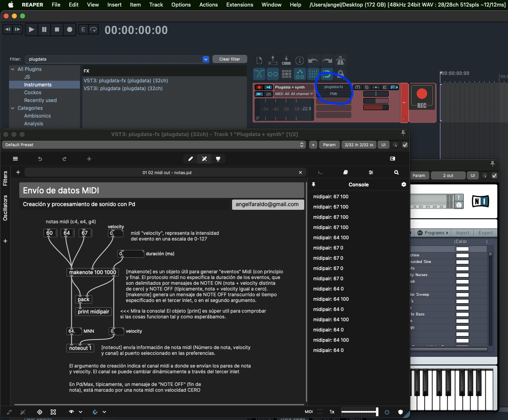Close the 01 02 midi out - notas.pd tab
The height and width of the screenshot is (420, 508).
[x=301, y=173]
